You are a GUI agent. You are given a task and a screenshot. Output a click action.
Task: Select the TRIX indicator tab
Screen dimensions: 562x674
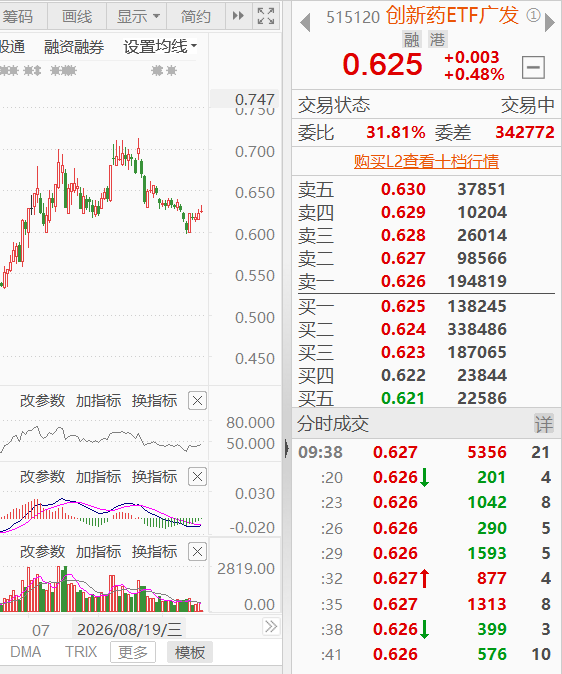point(81,652)
